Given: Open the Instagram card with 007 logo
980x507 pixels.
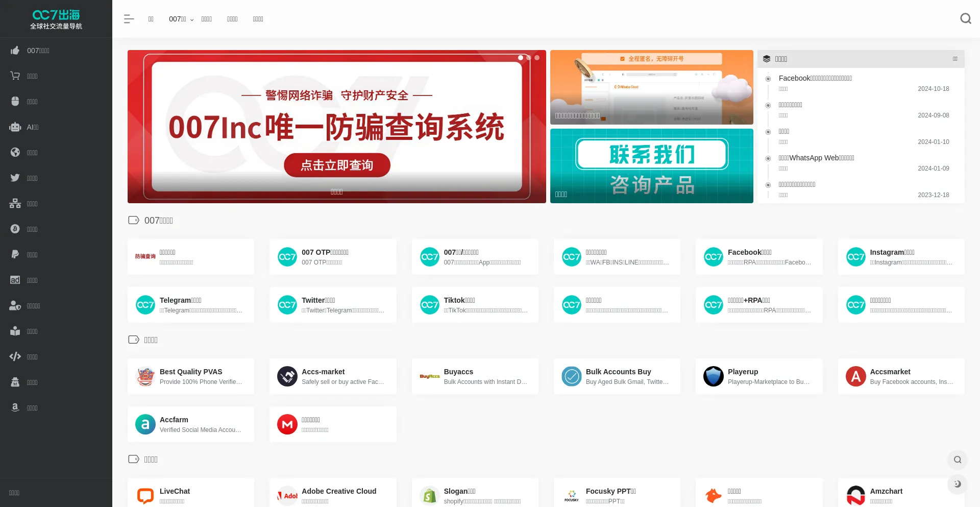Looking at the screenshot, I should coord(901,257).
